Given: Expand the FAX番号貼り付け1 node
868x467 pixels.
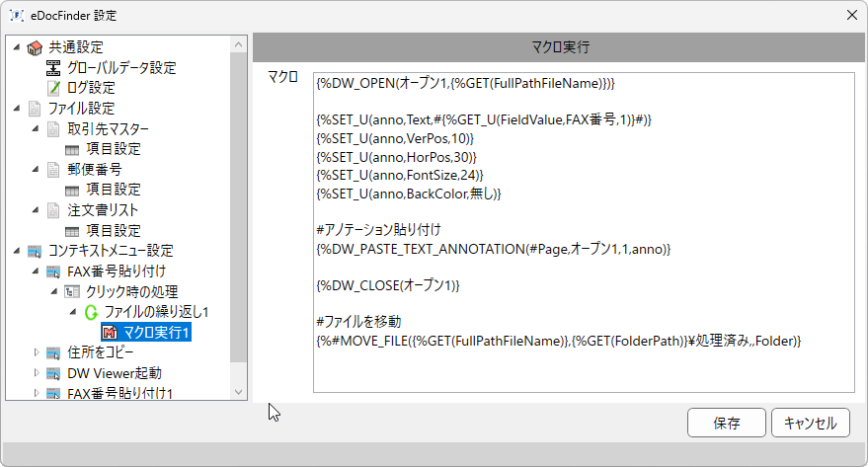Looking at the screenshot, I should (x=37, y=393).
